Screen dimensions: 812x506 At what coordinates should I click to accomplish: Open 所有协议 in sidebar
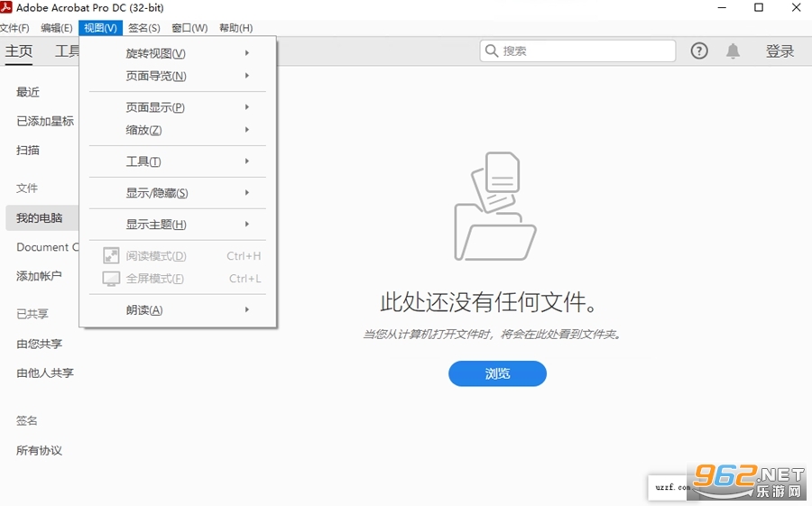pos(39,451)
